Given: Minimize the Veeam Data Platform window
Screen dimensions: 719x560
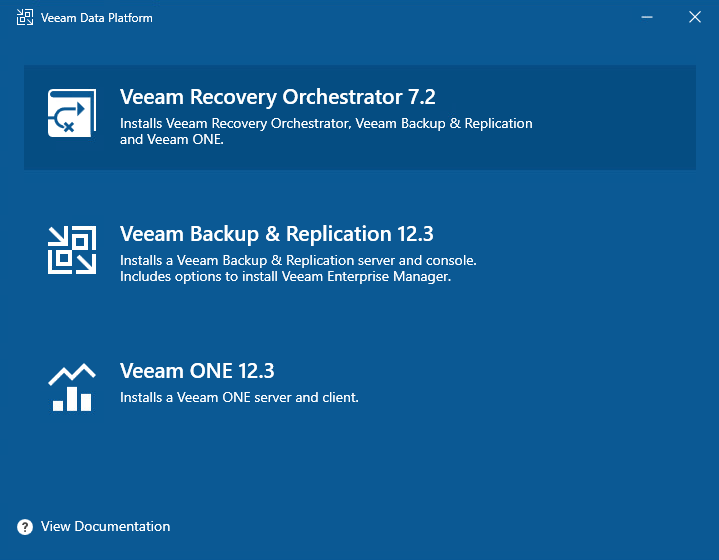Looking at the screenshot, I should pos(648,17).
